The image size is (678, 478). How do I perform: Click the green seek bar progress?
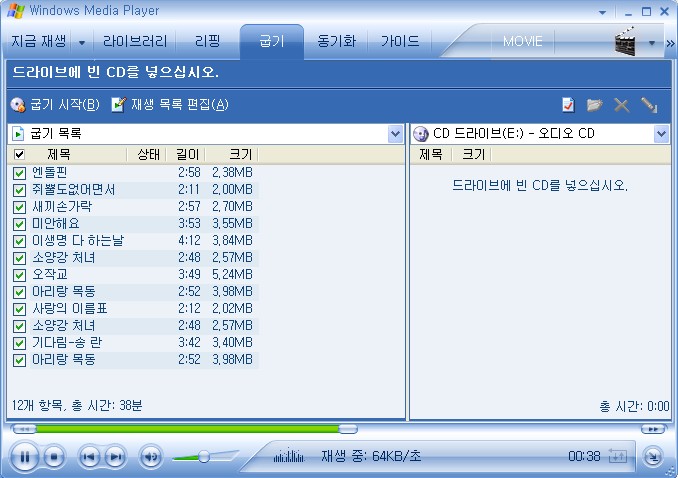point(187,429)
